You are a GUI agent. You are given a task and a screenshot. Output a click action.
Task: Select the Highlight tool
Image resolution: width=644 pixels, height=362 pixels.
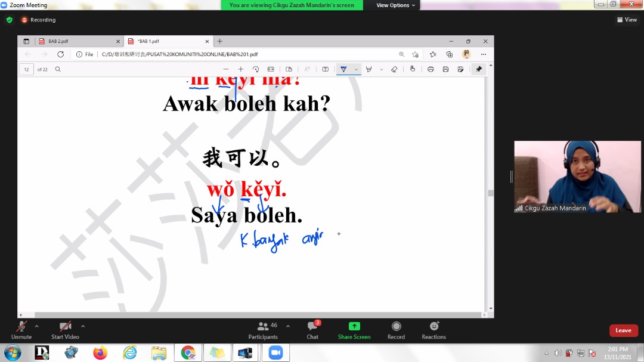(x=369, y=69)
